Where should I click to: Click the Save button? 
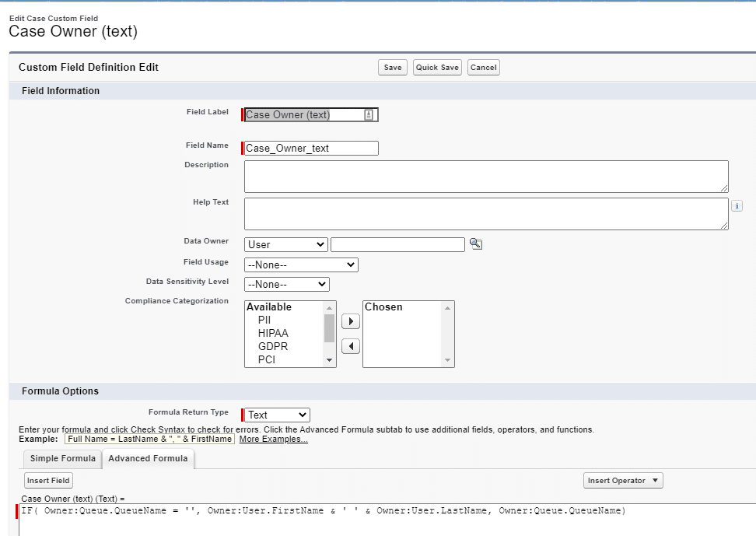pyautogui.click(x=393, y=68)
